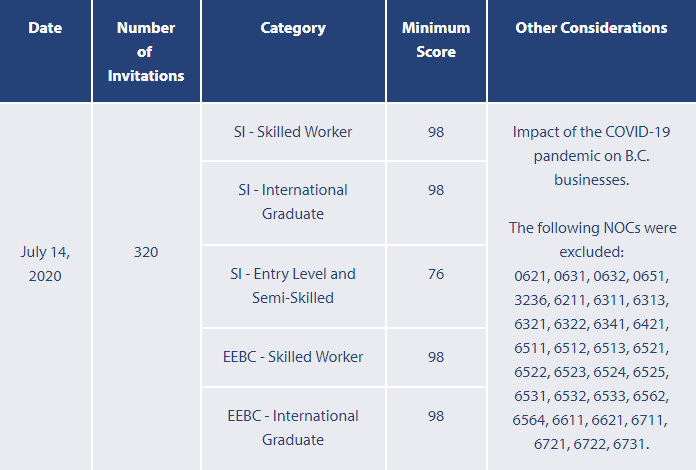The height and width of the screenshot is (470, 696).
Task: Click the COVID-19 pandemic impact text
Action: pyautogui.click(x=591, y=156)
